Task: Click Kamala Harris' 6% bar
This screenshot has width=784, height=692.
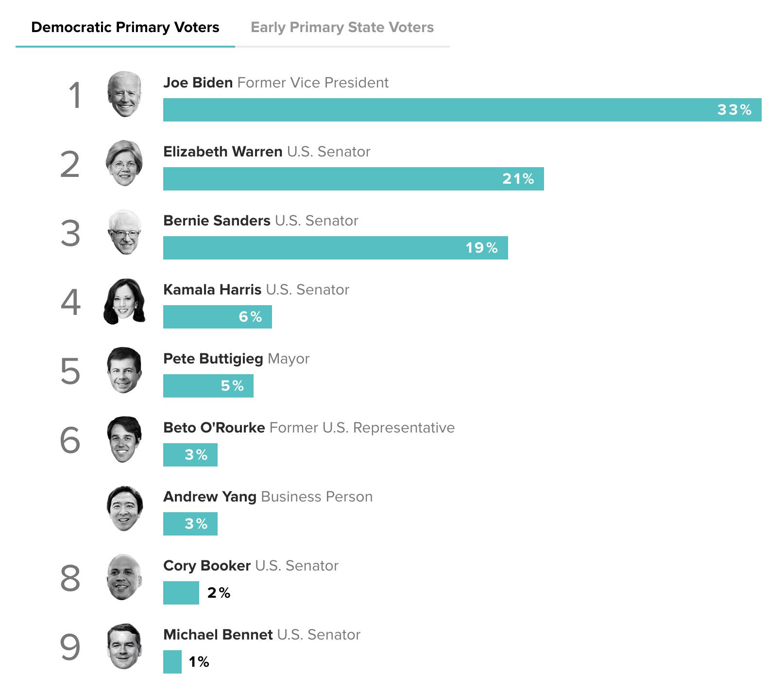Action: [217, 317]
